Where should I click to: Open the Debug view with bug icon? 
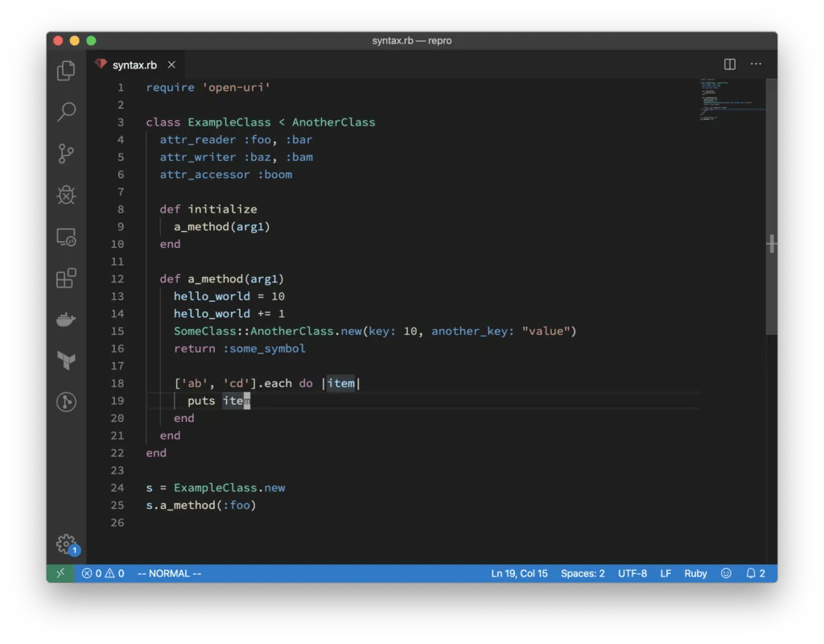pyautogui.click(x=66, y=195)
